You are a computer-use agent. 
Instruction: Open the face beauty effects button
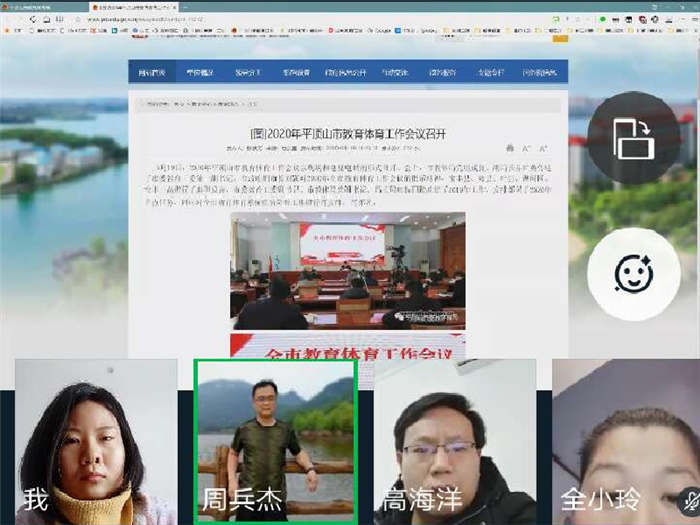[633, 274]
